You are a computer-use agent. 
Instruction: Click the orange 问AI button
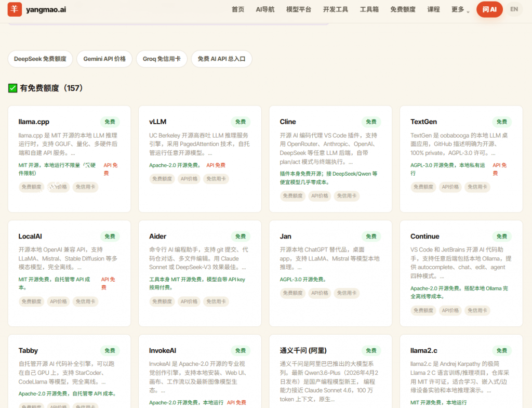coord(489,9)
